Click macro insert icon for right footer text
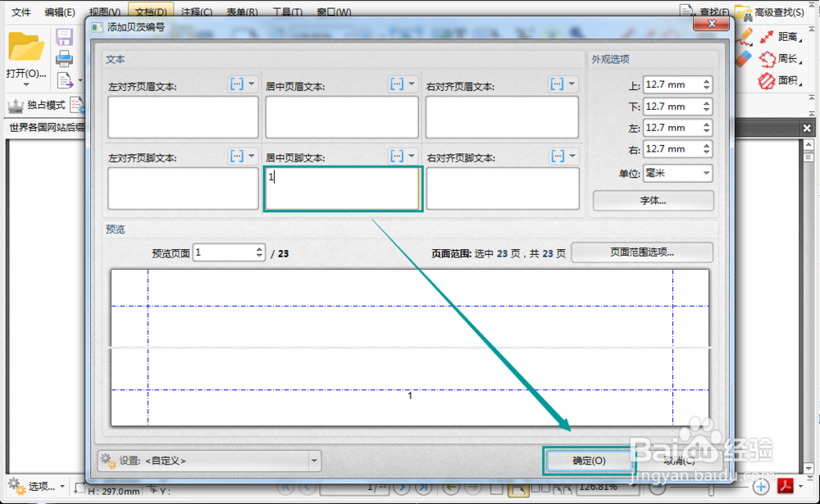The image size is (820, 504). [x=558, y=156]
